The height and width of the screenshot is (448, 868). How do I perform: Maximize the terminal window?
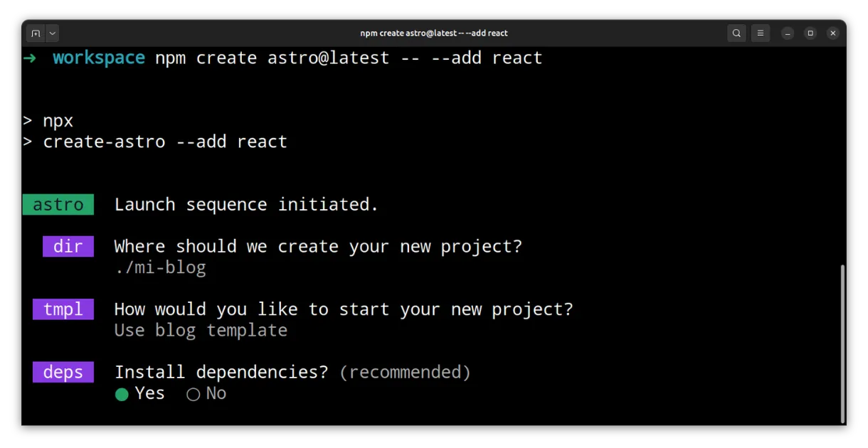click(810, 33)
